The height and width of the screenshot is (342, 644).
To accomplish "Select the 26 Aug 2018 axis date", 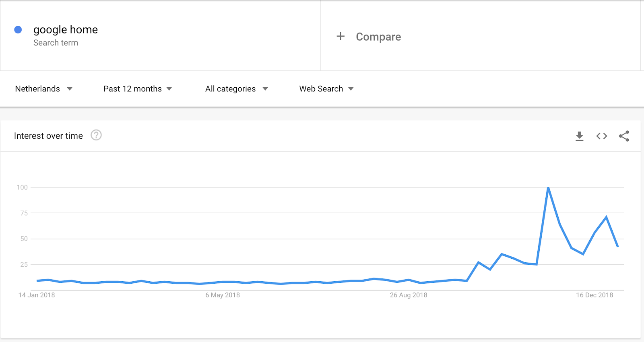I will 409,295.
